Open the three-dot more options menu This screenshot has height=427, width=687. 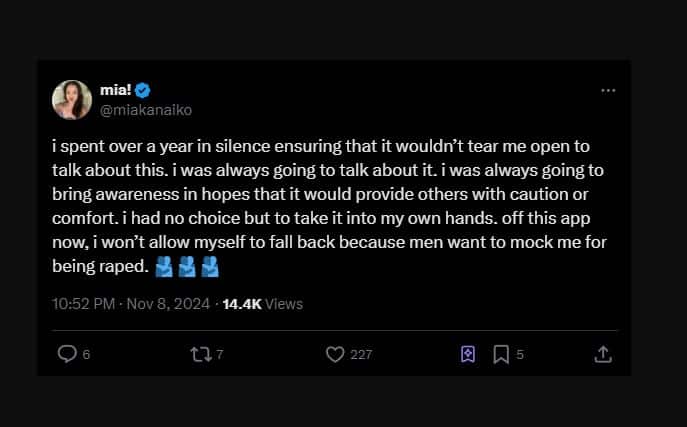[608, 90]
